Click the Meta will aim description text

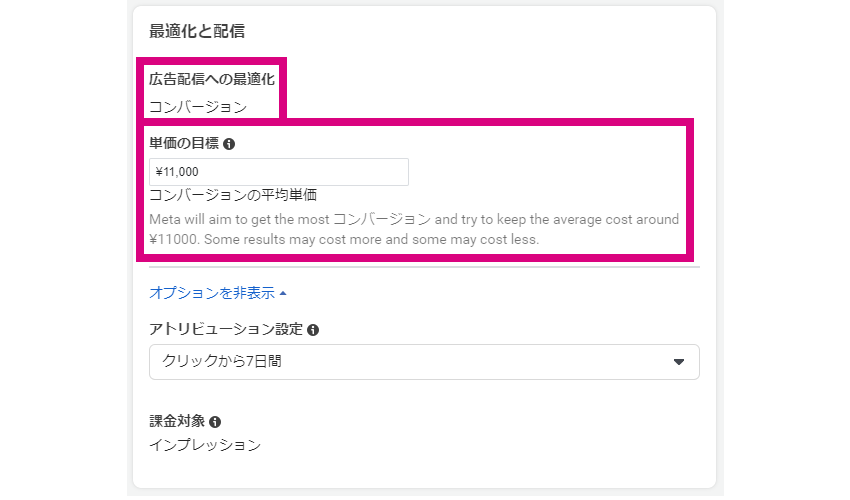(414, 229)
